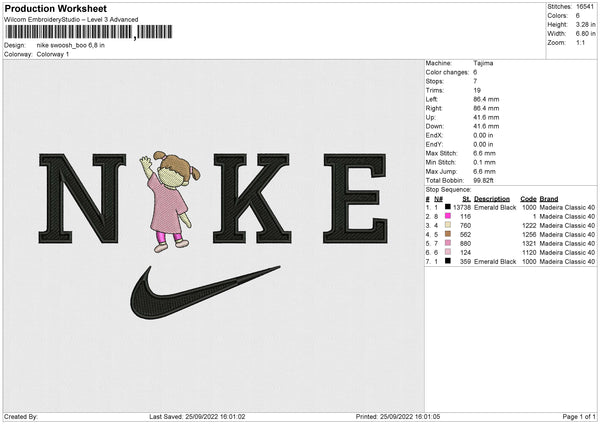Click 'Emerald Black' description in row 1
600x424 pixels.
(x=495, y=207)
